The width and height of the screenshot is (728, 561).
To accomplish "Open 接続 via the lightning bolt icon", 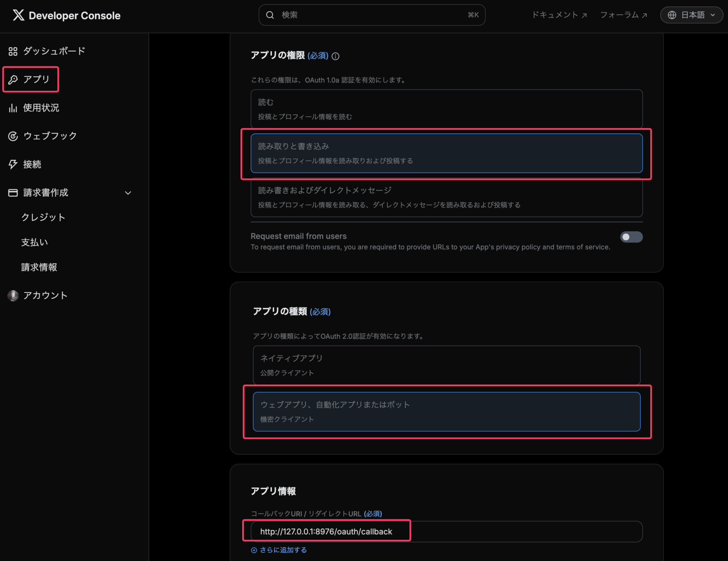I will [13, 164].
